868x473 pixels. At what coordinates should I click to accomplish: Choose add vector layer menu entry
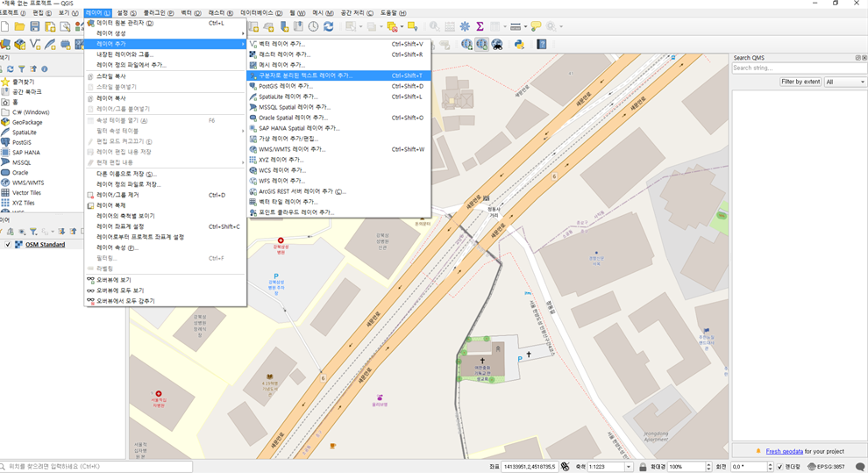pos(338,44)
